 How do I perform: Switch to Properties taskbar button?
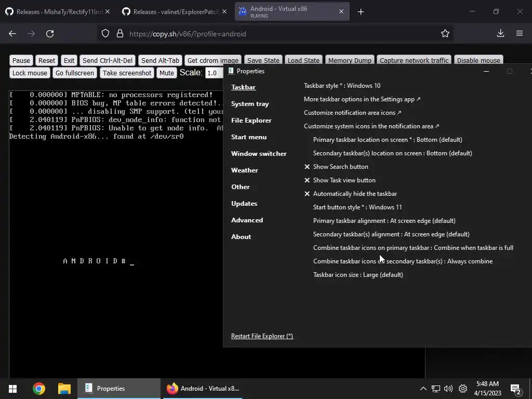click(x=119, y=389)
